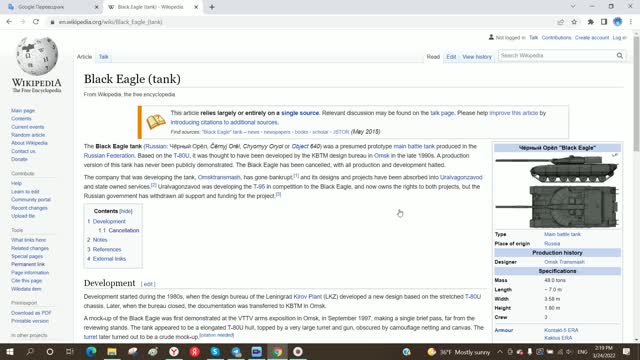Viewport: 640px width, 360px height.
Task: Click the ENG language indicator
Action: click(582, 352)
